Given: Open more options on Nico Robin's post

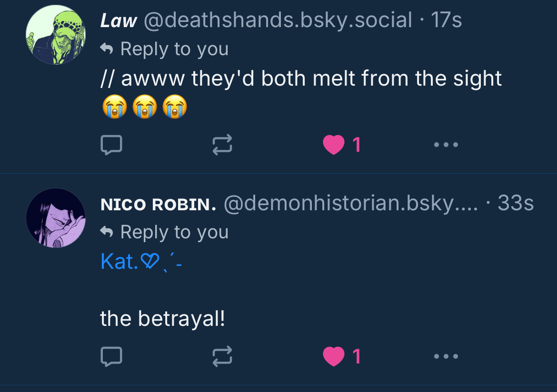Looking at the screenshot, I should 446,356.
